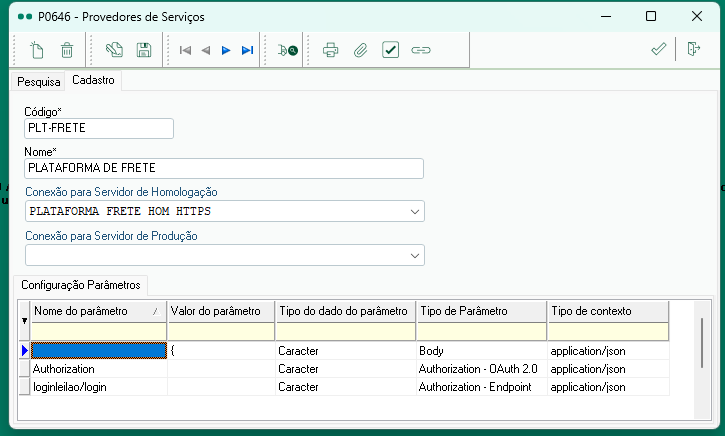Expand Conexão para Servidor de Produção dropdown
The height and width of the screenshot is (436, 725).
click(x=415, y=256)
